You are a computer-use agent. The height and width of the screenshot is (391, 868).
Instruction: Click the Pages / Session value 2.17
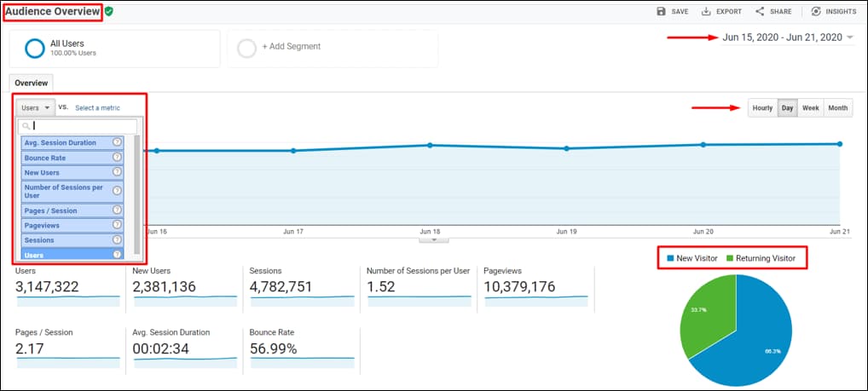(29, 349)
